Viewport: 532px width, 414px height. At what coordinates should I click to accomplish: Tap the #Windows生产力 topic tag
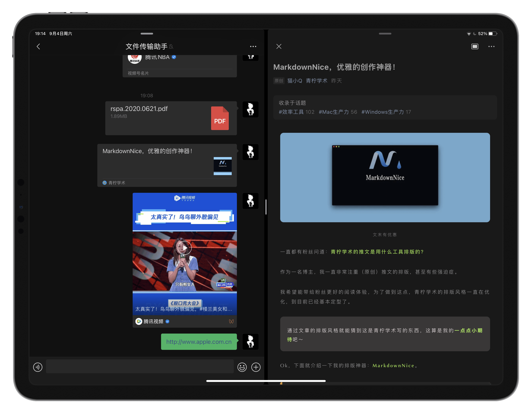(x=382, y=112)
